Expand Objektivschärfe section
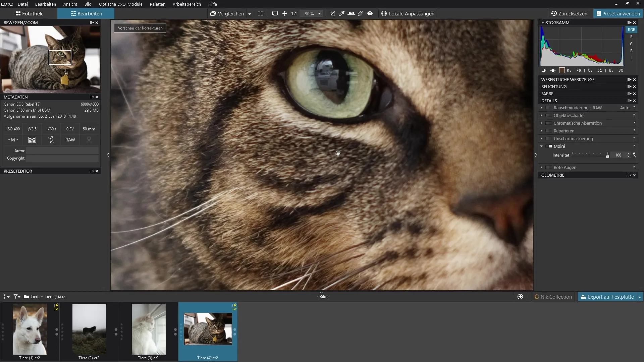This screenshot has height=362, width=644. (x=541, y=115)
